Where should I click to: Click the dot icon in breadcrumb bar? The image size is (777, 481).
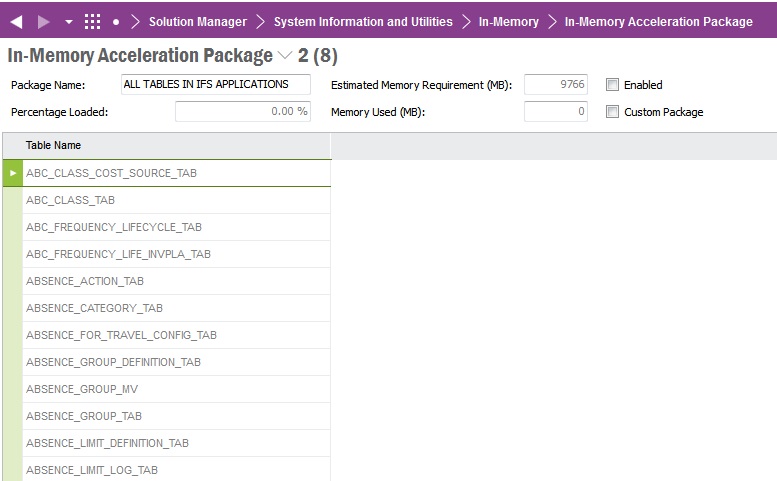tap(116, 22)
